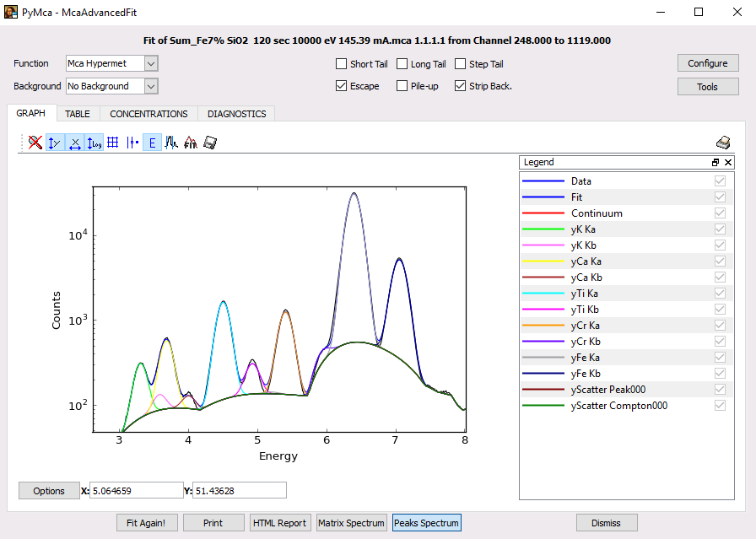Viewport: 756px width, 539px height.
Task: Enable the Long Tail checkbox
Action: click(x=402, y=63)
